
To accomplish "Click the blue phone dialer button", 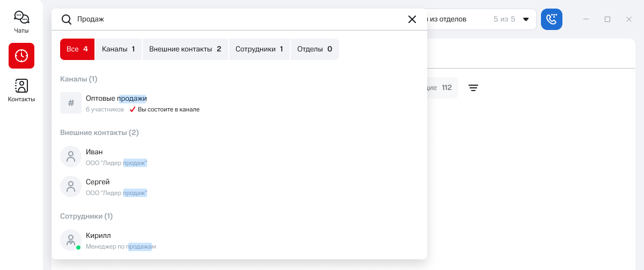I will (x=551, y=19).
